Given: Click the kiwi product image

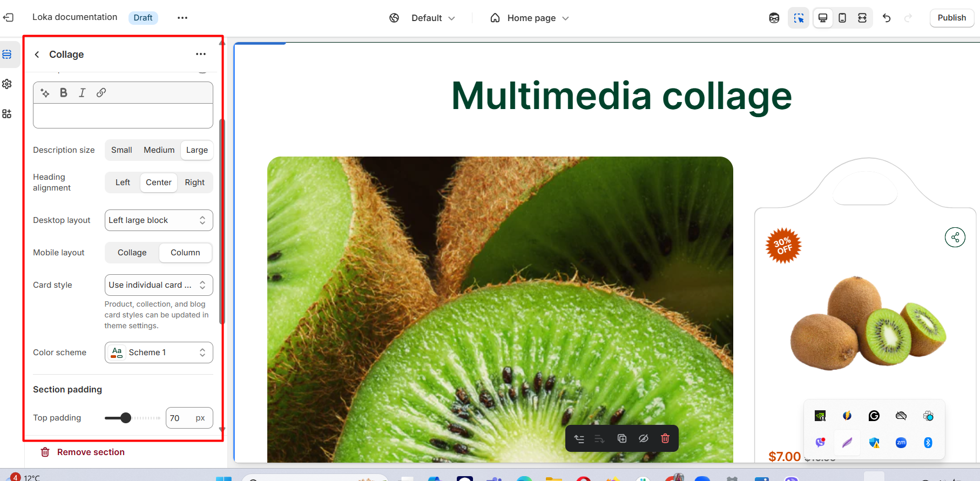Looking at the screenshot, I should click(868, 323).
